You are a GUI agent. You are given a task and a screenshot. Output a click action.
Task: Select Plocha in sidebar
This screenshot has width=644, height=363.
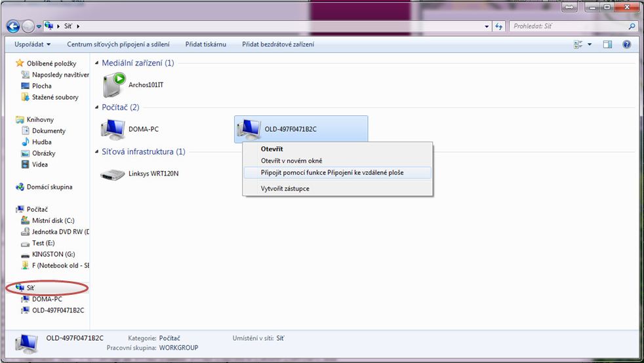click(x=37, y=86)
